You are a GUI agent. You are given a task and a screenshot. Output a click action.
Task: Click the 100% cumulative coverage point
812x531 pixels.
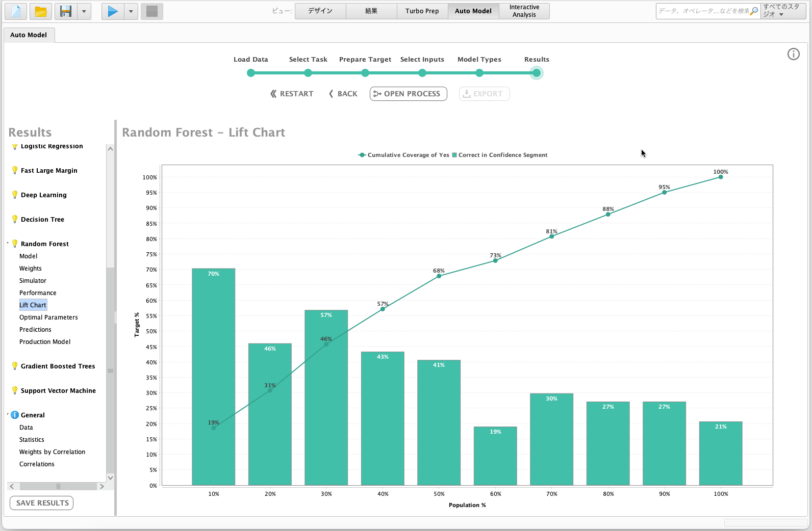coord(721,177)
